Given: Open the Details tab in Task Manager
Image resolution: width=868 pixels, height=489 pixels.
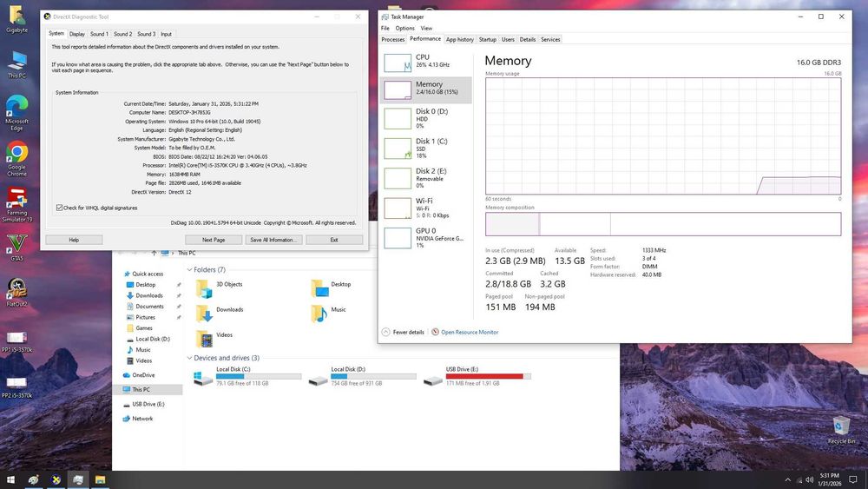Looking at the screenshot, I should pyautogui.click(x=528, y=40).
